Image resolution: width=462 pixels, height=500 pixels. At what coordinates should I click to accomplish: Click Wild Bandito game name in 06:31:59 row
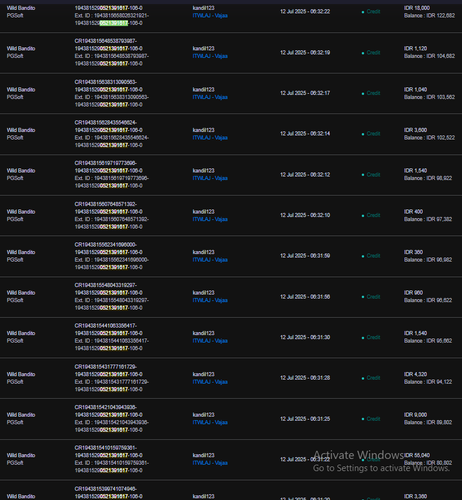[21, 252]
